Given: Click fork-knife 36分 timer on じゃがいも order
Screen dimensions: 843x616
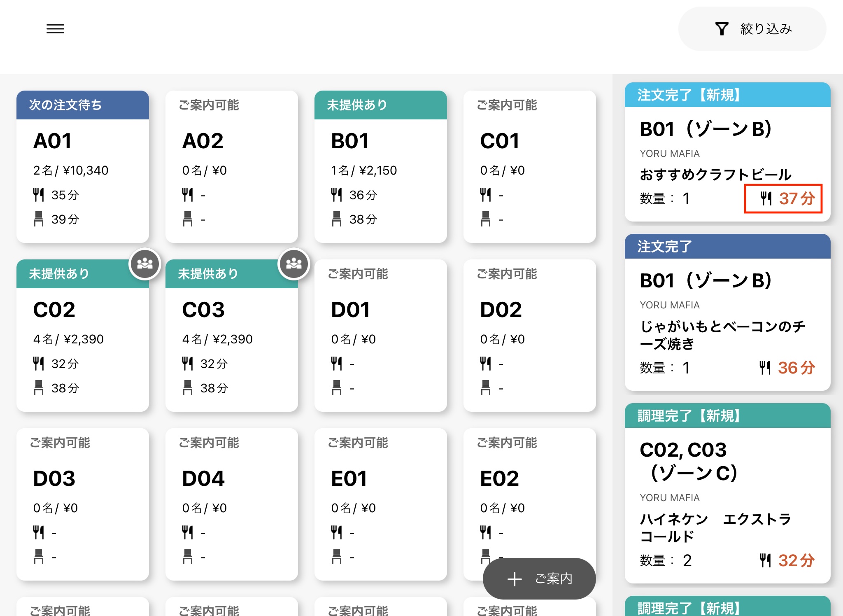Looking at the screenshot, I should point(786,368).
